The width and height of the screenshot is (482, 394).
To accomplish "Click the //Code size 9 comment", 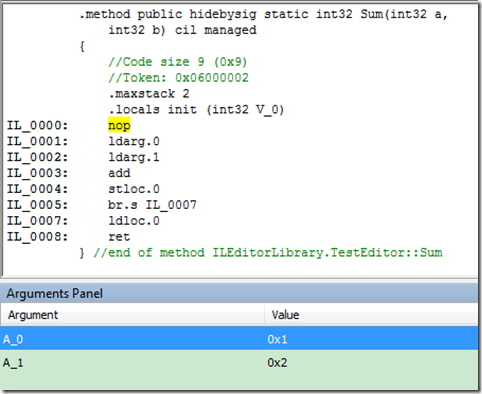I will tap(178, 62).
